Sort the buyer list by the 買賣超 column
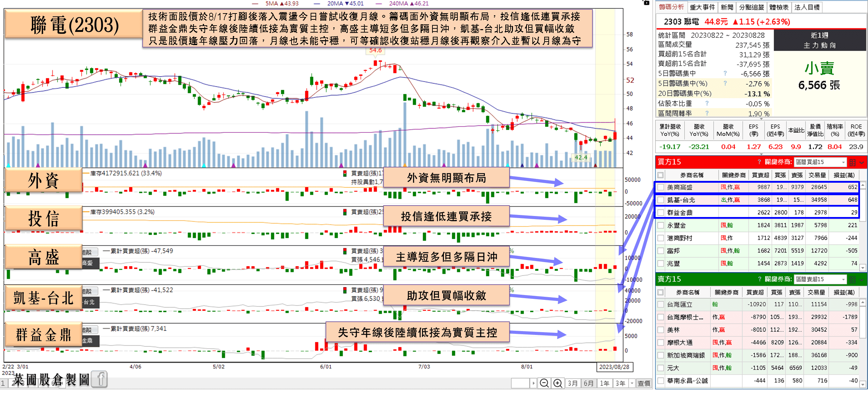 760,175
